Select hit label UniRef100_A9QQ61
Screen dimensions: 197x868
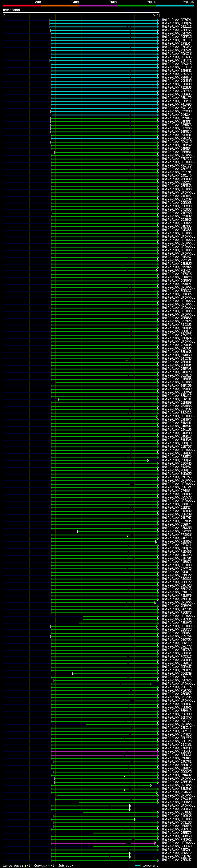(176, 460)
